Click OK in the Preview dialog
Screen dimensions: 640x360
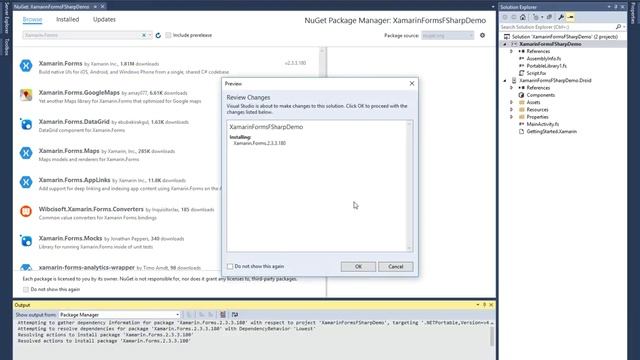(x=358, y=267)
